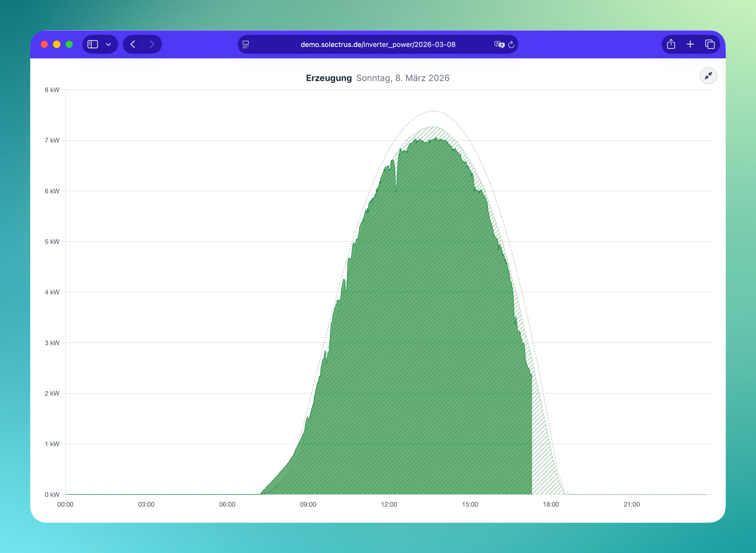Screen dimensions: 756x553
Task: Click the date Sonntag, 8. März 2026
Action: [403, 78]
